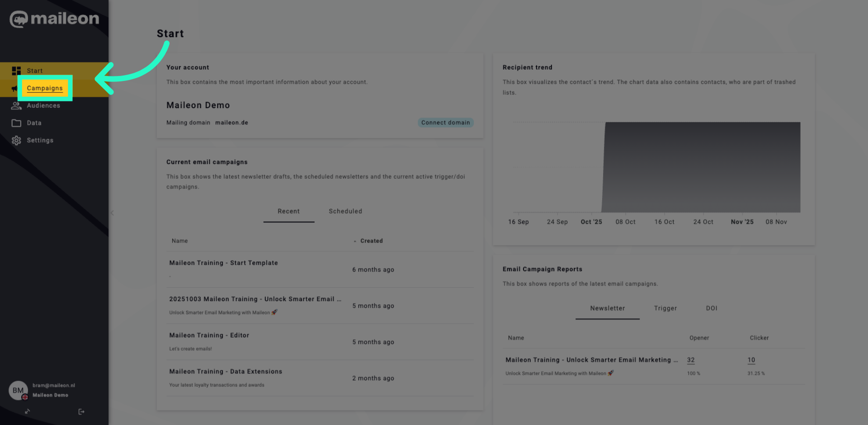
Task: Click the Audiences people icon
Action: coord(16,106)
